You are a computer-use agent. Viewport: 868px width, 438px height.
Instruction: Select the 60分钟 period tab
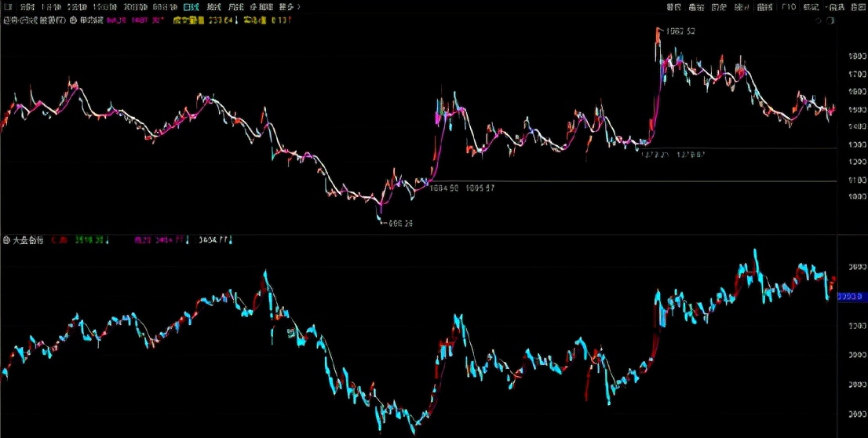[164, 8]
